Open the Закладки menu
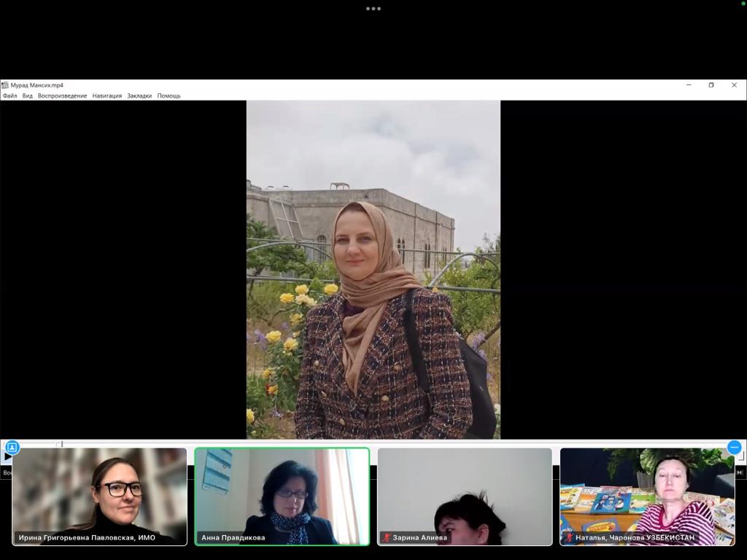Image resolution: width=747 pixels, height=560 pixels. (139, 96)
